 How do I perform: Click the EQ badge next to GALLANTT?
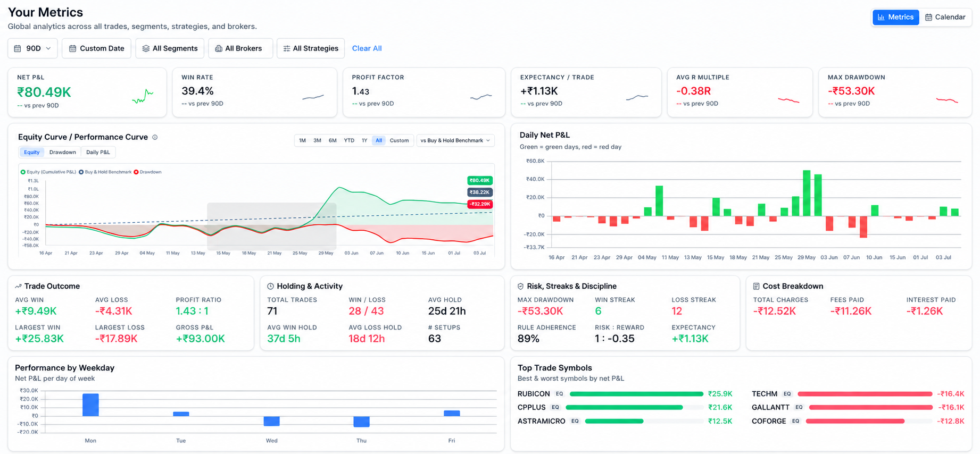(x=799, y=407)
